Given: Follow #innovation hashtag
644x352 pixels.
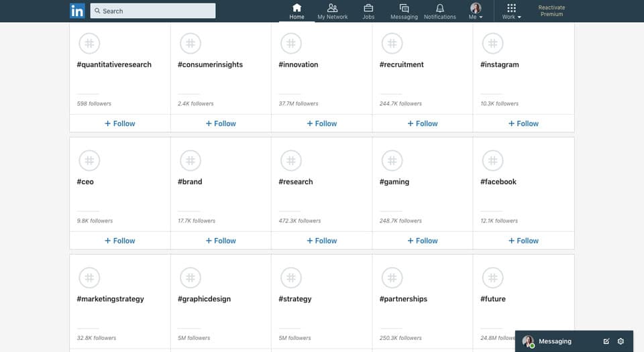Looking at the screenshot, I should (321, 123).
